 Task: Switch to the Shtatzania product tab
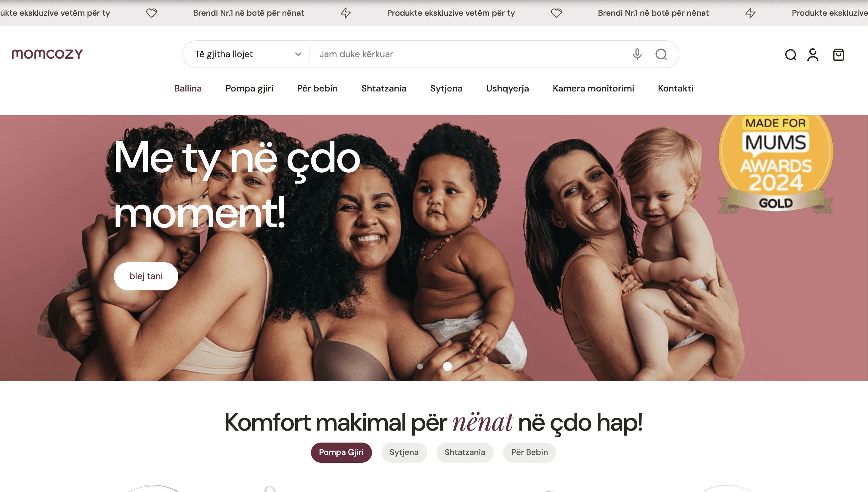coord(465,452)
